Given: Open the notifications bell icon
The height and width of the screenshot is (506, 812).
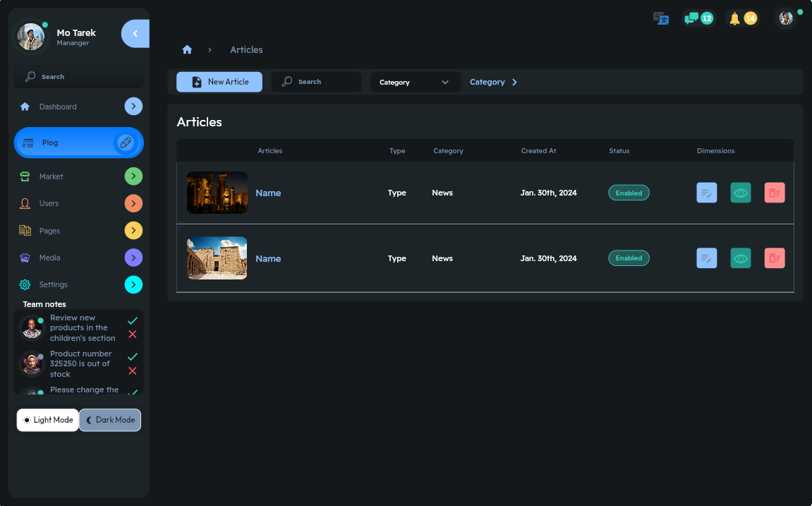Looking at the screenshot, I should click(734, 18).
